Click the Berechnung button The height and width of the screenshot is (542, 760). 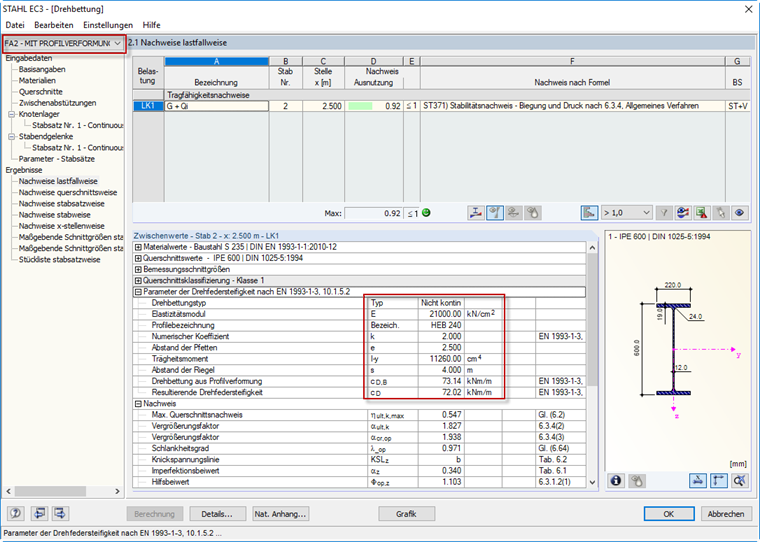(154, 514)
